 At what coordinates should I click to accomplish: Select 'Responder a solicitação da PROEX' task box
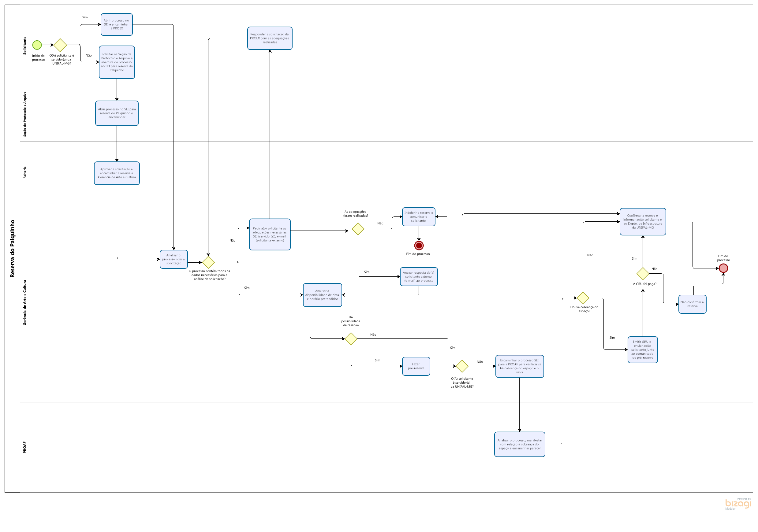[270, 38]
